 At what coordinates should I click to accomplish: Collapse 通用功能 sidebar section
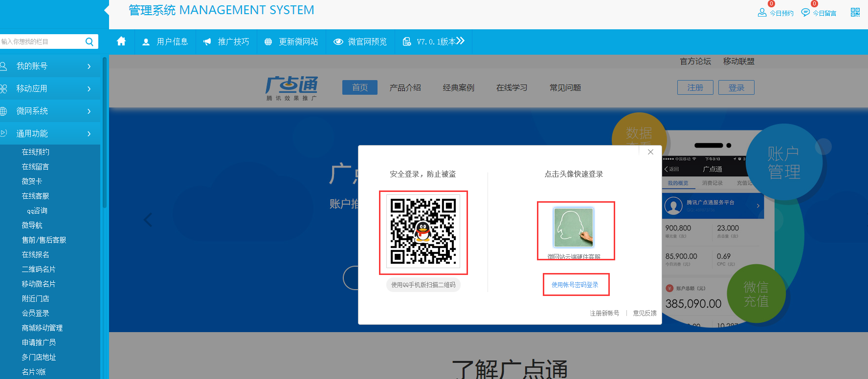tap(50, 133)
